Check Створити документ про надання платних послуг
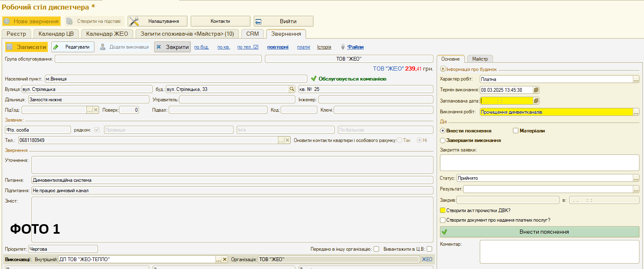 point(443,220)
